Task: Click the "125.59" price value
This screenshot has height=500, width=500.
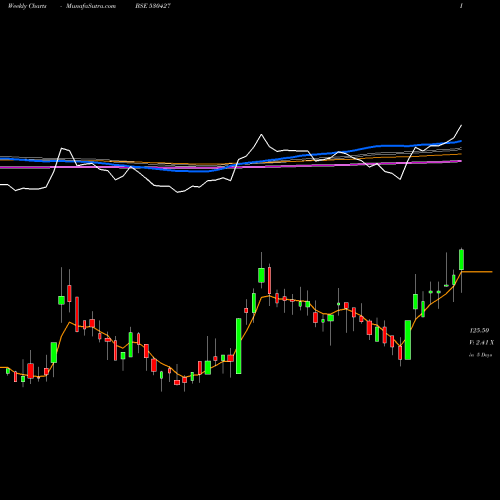Action: [x=479, y=330]
